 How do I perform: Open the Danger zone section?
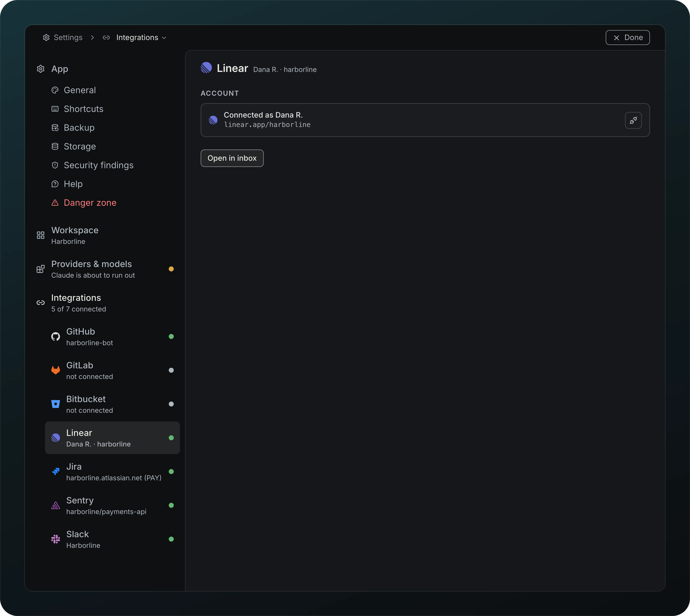(x=112, y=203)
